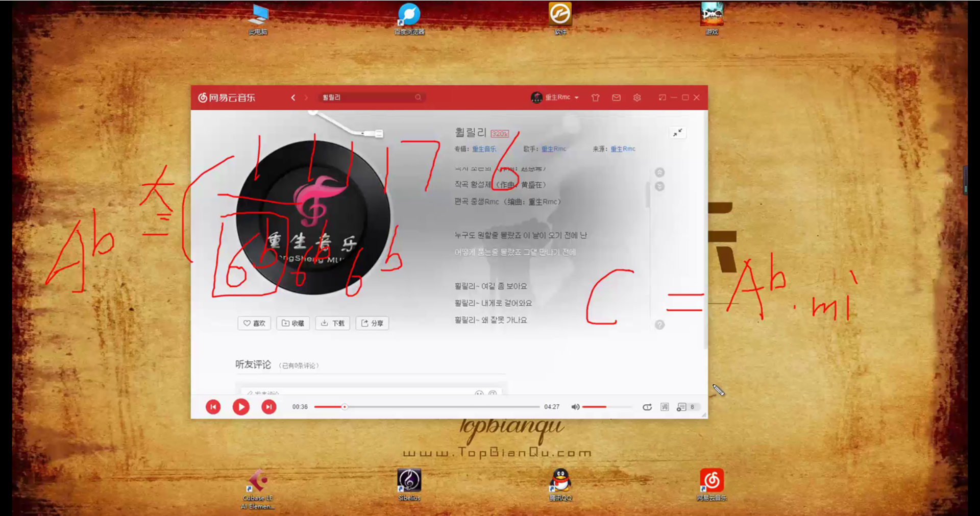980x516 pixels.
Task: Open the messages envelope icon
Action: pyautogui.click(x=617, y=97)
